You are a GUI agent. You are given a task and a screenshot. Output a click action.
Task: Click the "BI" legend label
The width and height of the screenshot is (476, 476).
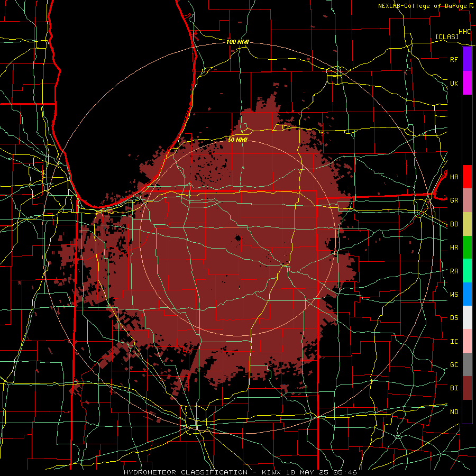[x=454, y=388]
